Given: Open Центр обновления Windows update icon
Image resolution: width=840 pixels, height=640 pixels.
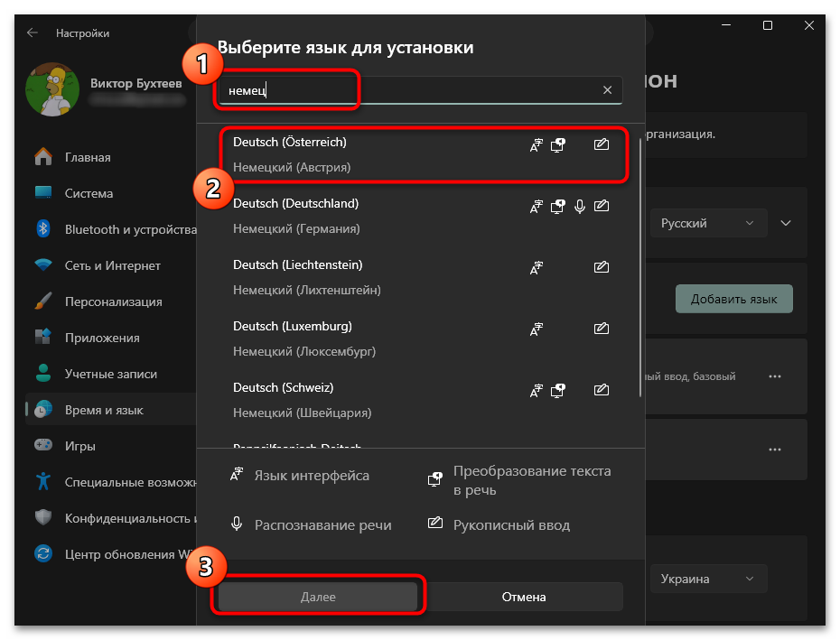Looking at the screenshot, I should tap(43, 553).
